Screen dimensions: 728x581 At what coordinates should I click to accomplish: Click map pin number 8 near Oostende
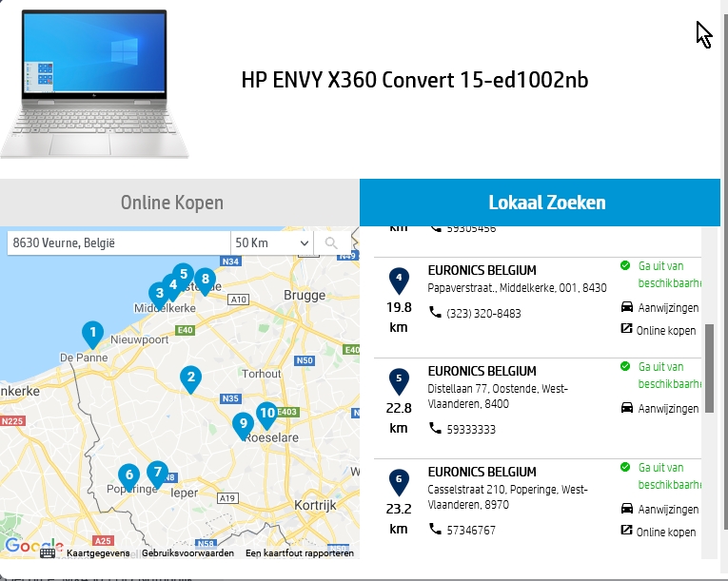pyautogui.click(x=204, y=281)
